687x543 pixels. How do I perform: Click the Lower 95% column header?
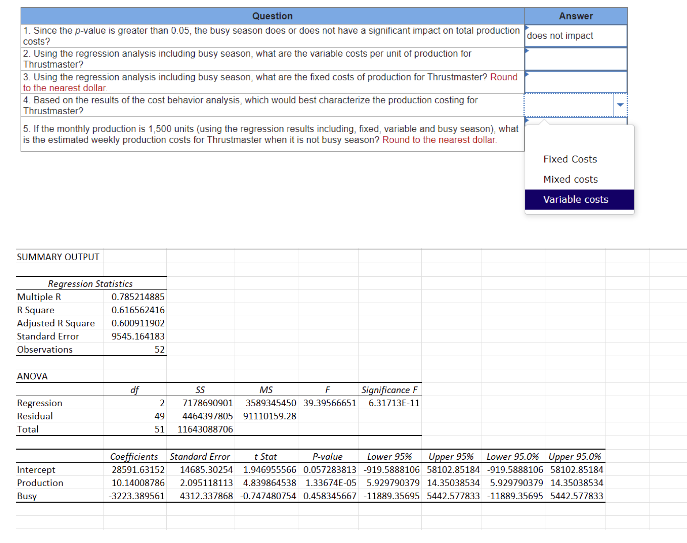(x=390, y=457)
